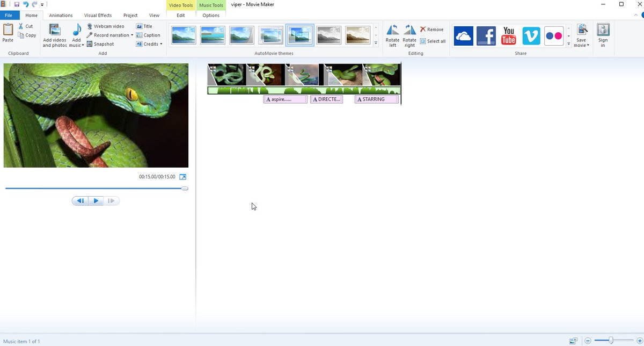Viewport: 644px width, 346px height.
Task: Apply the fourth AutoMovie theme thumbnail
Action: tap(270, 35)
